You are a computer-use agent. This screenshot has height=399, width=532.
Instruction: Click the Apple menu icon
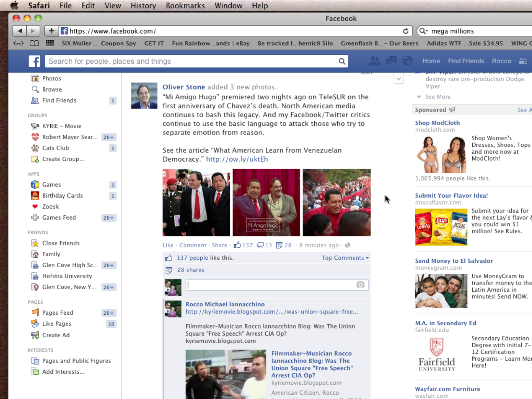[14, 6]
